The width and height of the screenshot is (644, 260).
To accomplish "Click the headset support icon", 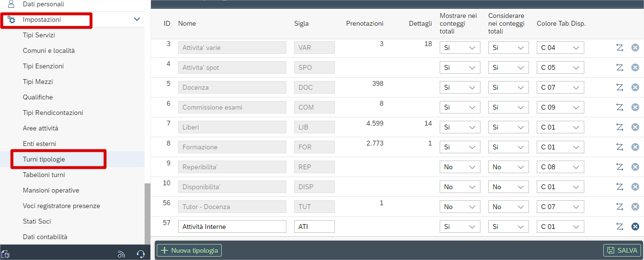I will pos(141,254).
